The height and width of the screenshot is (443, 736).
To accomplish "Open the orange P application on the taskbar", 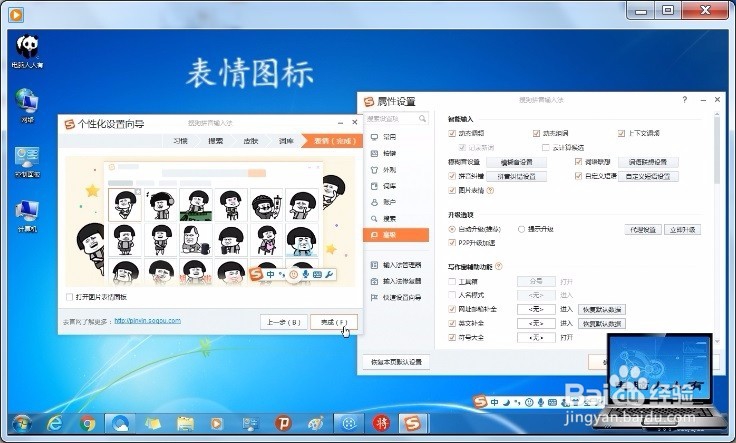I will pos(283,424).
